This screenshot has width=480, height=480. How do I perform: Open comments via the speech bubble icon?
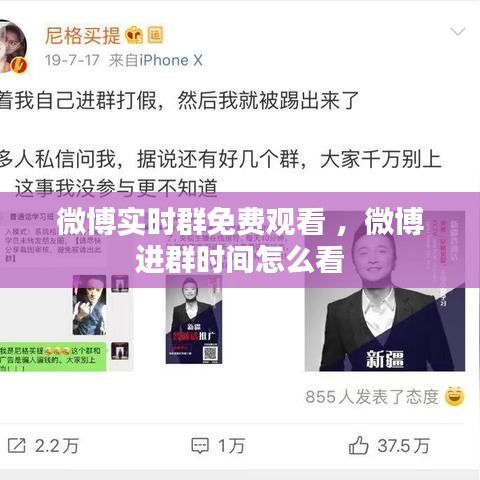pyautogui.click(x=200, y=446)
